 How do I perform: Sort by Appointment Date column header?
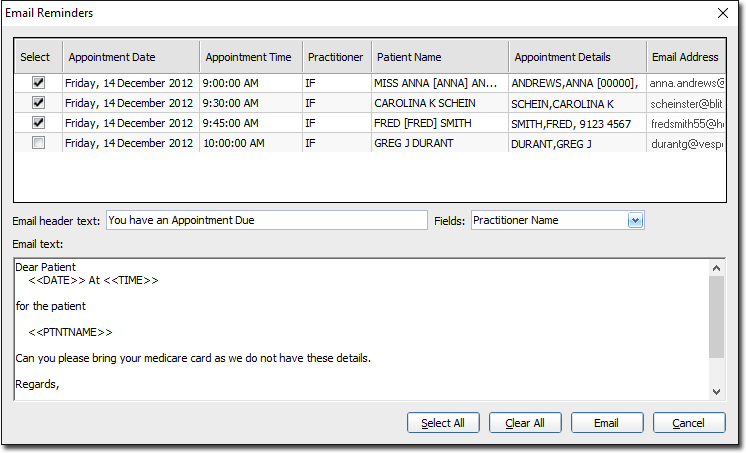coord(130,57)
